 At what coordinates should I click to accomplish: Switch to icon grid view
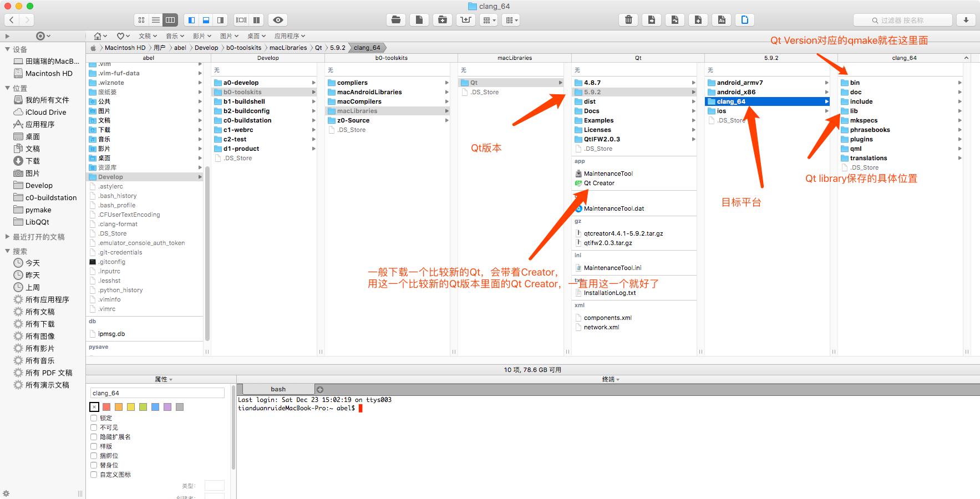coord(141,20)
